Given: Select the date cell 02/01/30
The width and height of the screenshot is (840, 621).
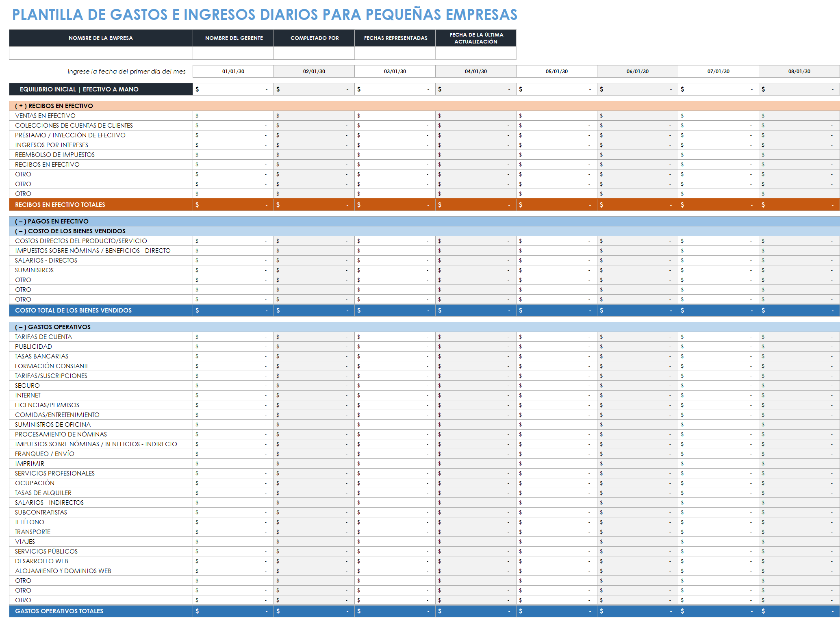Looking at the screenshot, I should [314, 71].
